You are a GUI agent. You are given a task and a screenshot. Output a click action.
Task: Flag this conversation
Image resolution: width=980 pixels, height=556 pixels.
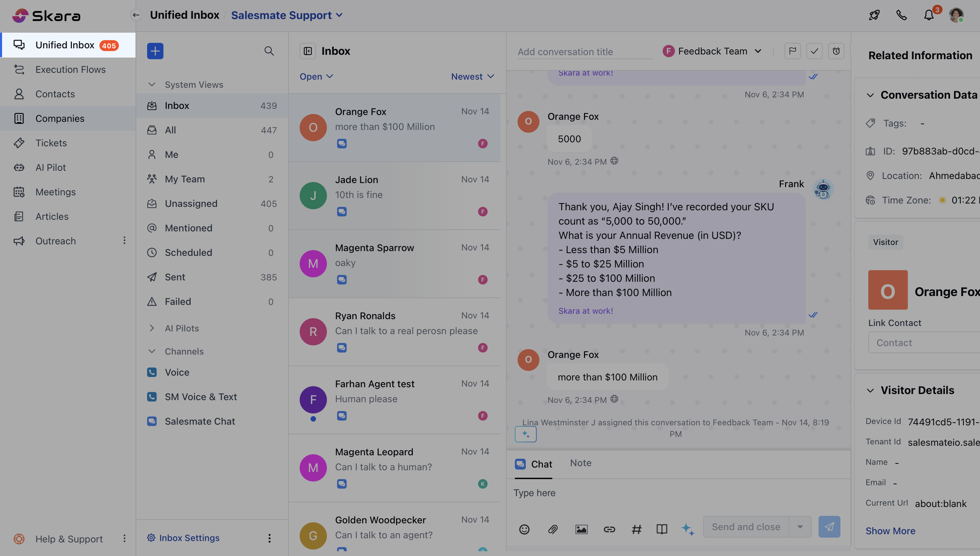[792, 51]
